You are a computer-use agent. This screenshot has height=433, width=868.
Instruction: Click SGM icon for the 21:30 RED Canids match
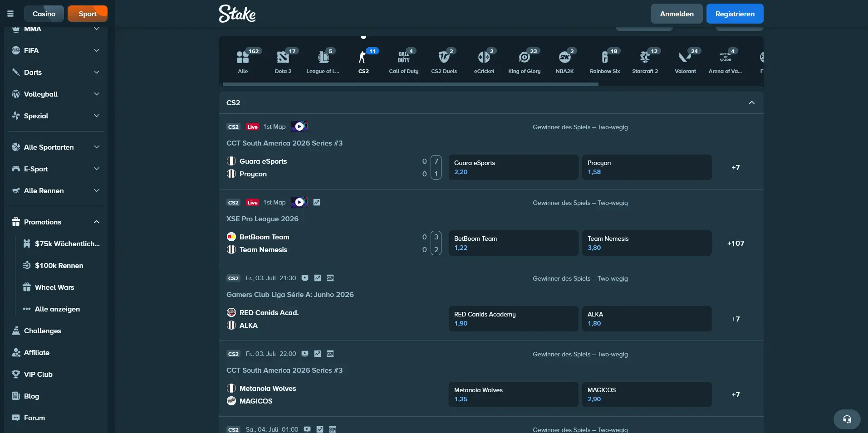(x=330, y=278)
